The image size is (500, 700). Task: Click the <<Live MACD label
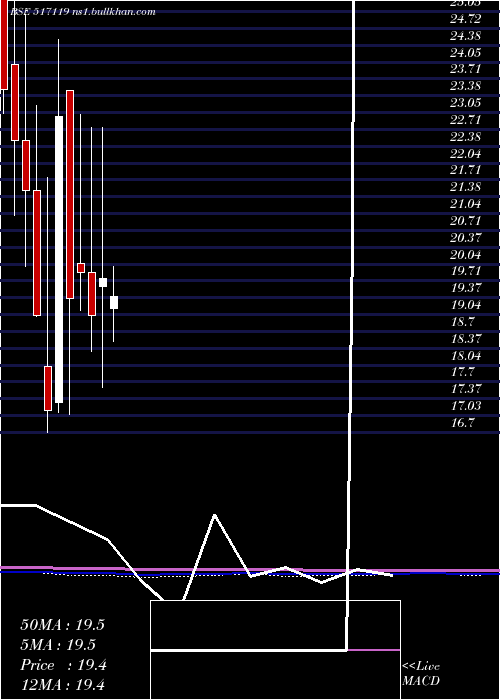pyautogui.click(x=421, y=673)
